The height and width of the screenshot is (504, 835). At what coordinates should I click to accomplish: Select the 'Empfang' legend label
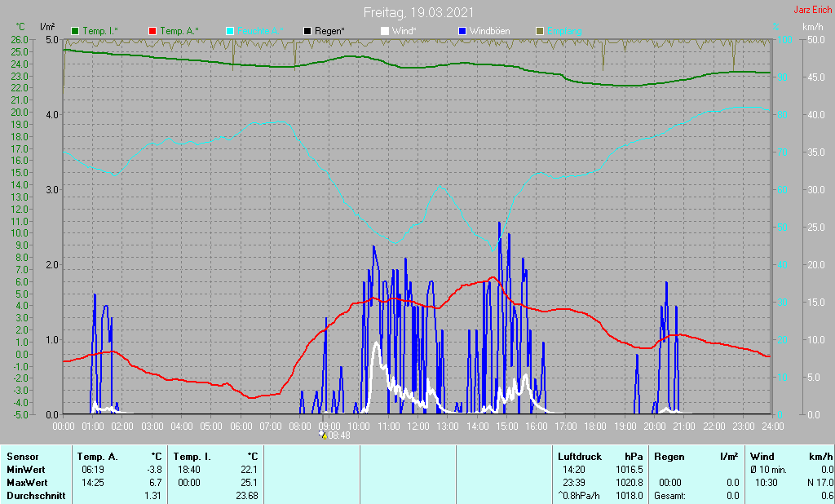click(564, 32)
